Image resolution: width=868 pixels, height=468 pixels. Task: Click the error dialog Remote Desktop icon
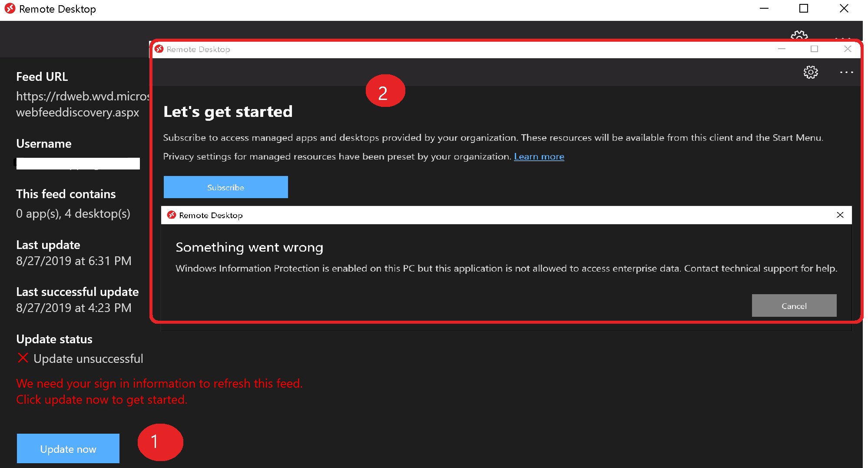pyautogui.click(x=172, y=215)
